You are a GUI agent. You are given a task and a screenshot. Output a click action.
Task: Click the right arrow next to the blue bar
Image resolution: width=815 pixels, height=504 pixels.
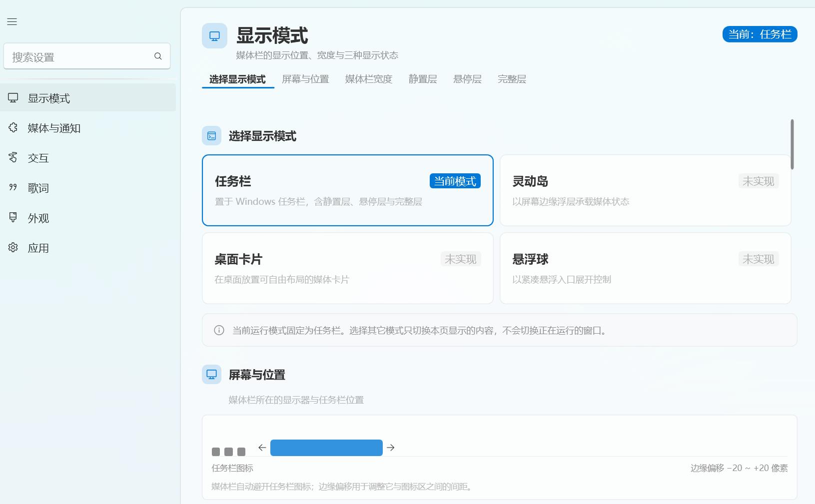click(x=391, y=448)
